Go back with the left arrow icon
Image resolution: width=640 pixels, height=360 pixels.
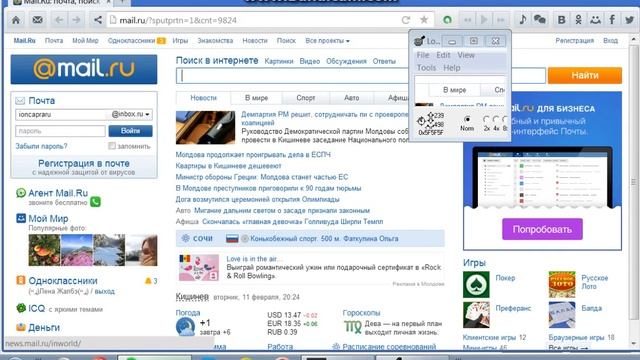[59, 20]
